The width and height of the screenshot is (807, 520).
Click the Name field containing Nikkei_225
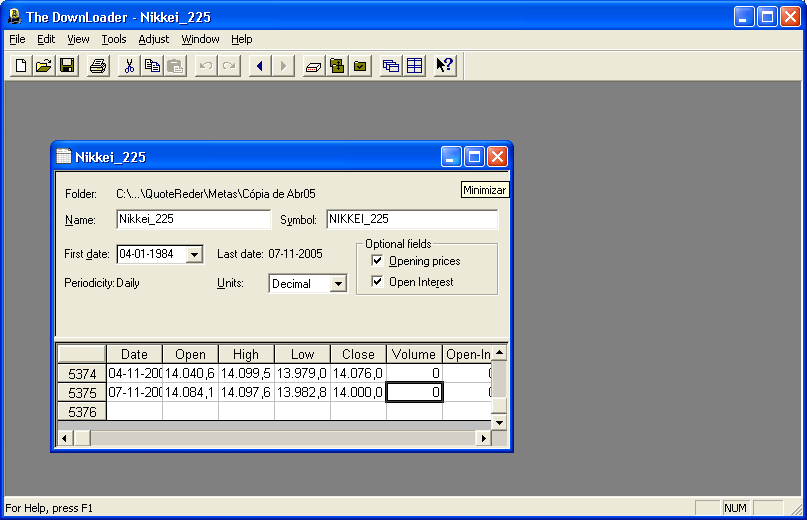point(194,219)
